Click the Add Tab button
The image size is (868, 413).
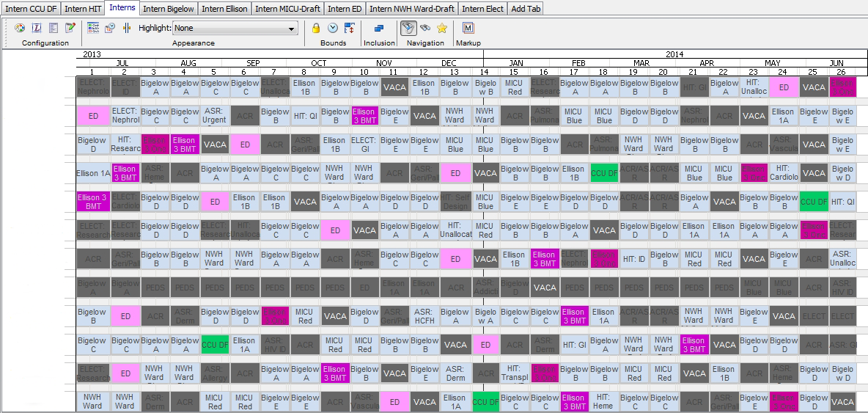pos(527,8)
